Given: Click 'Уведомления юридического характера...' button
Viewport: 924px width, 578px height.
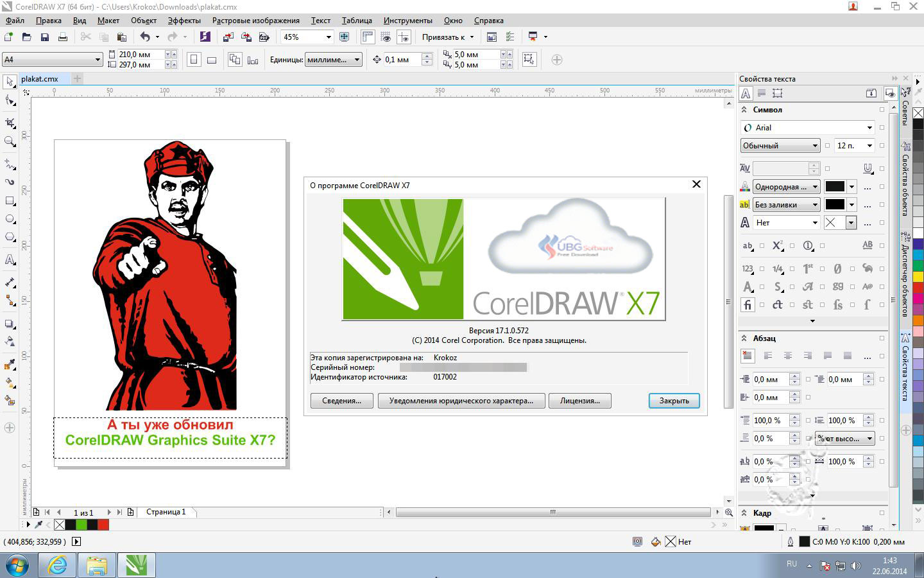Looking at the screenshot, I should [461, 401].
